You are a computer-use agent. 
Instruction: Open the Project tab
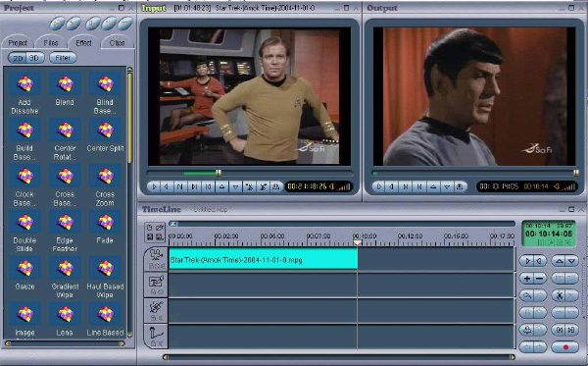pyautogui.click(x=18, y=43)
